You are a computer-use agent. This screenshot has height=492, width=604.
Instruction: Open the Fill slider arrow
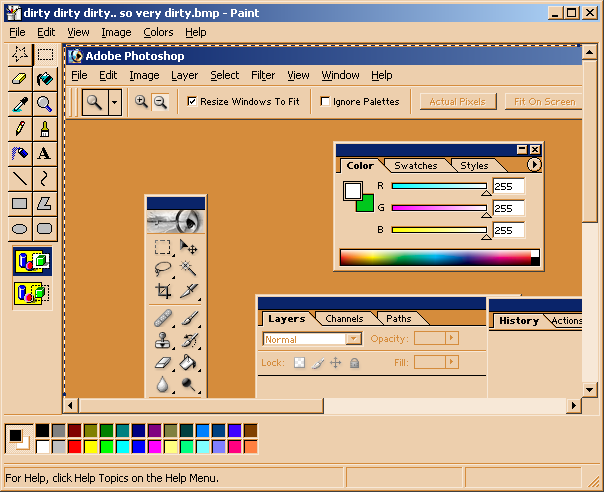pyautogui.click(x=452, y=362)
